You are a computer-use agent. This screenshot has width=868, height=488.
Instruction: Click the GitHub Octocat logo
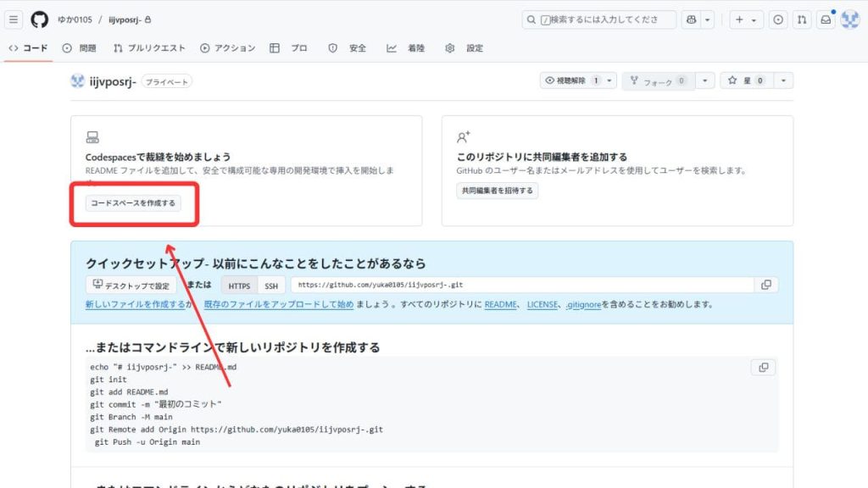pyautogui.click(x=39, y=19)
